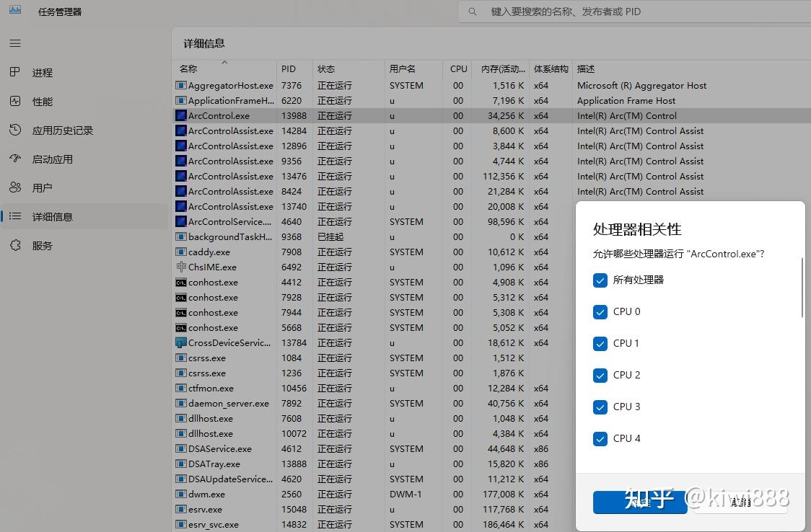Sort by the 体系结构 column header

(551, 68)
